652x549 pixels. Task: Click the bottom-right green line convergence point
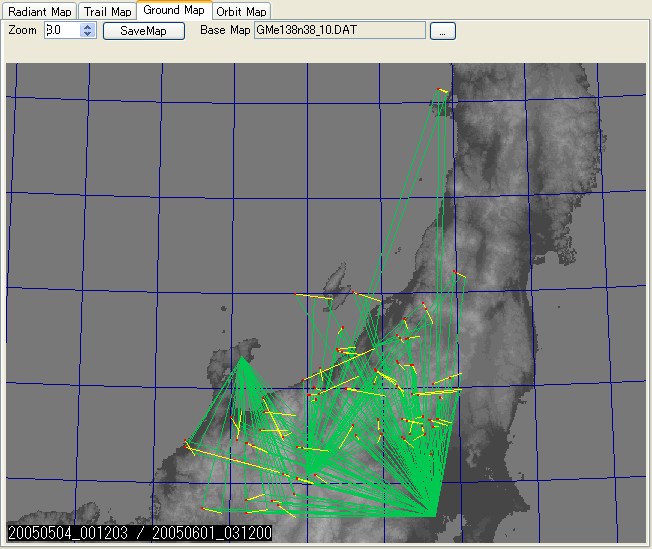434,515
